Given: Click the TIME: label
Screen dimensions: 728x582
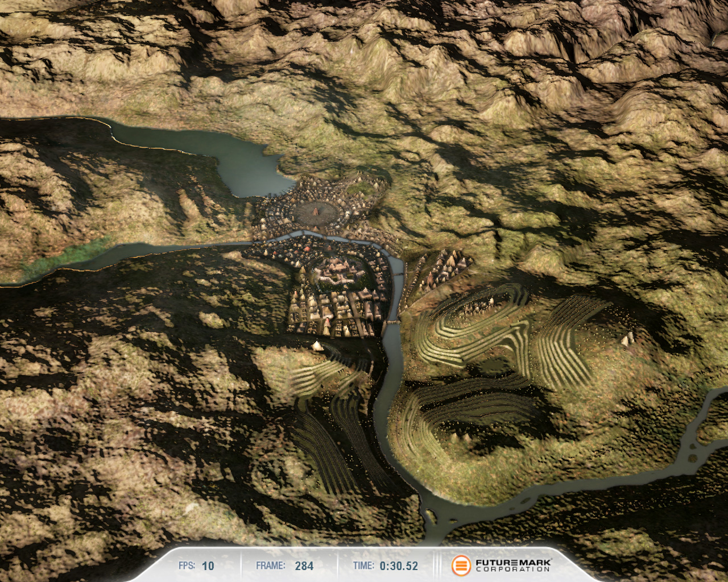Looking at the screenshot, I should click(x=363, y=566).
